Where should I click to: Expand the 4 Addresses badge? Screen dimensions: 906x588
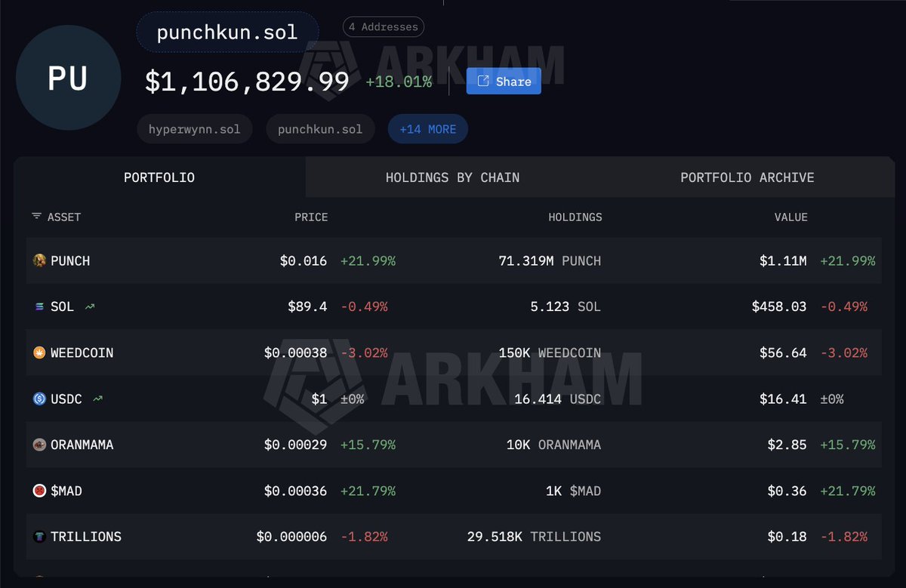click(384, 27)
